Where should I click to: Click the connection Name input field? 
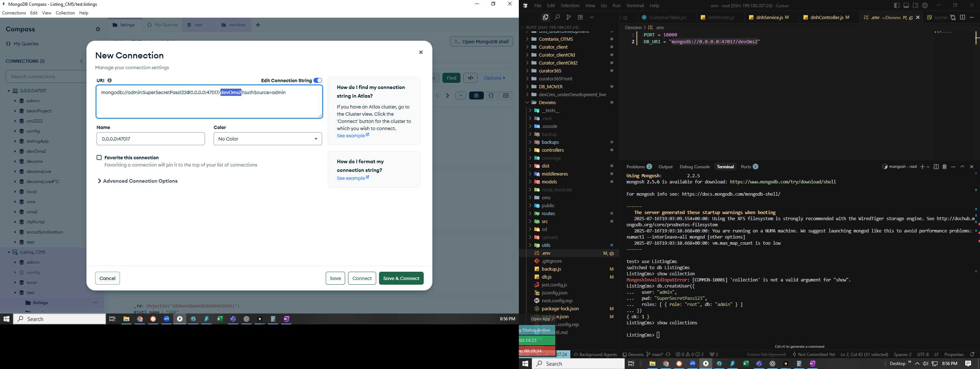[151, 139]
